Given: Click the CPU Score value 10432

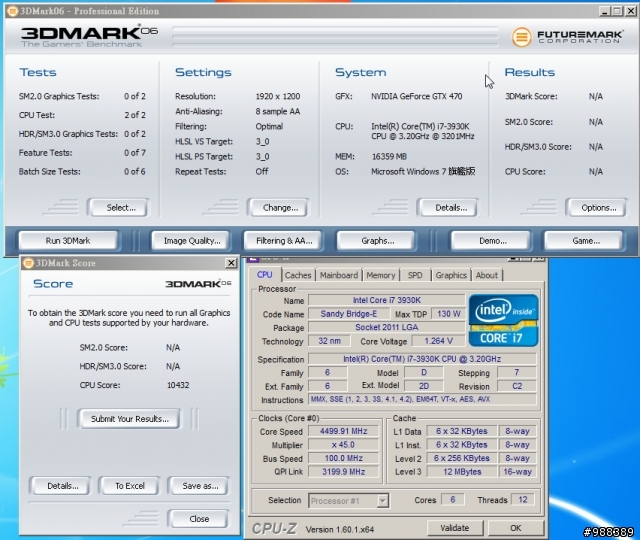Looking at the screenshot, I should pos(178,385).
